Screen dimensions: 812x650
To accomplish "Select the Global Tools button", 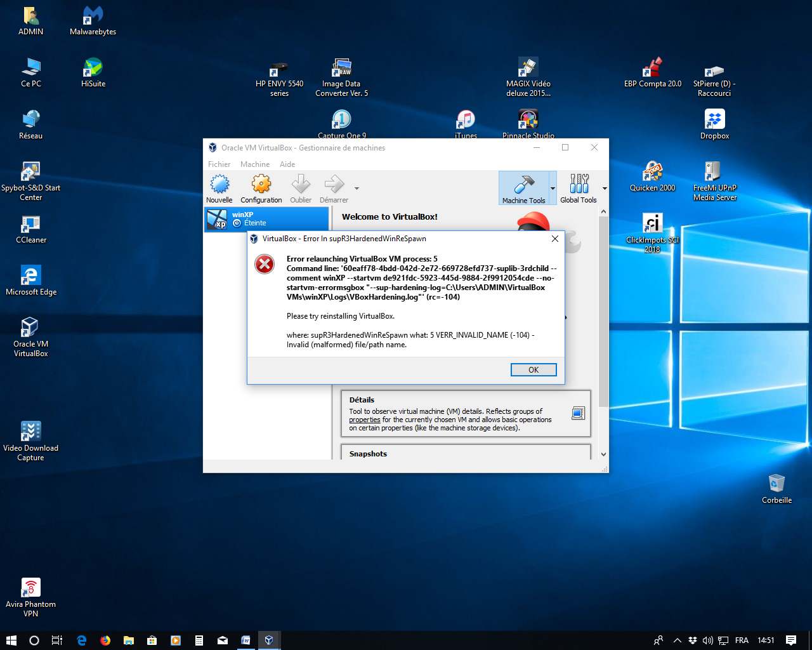I will pos(579,189).
